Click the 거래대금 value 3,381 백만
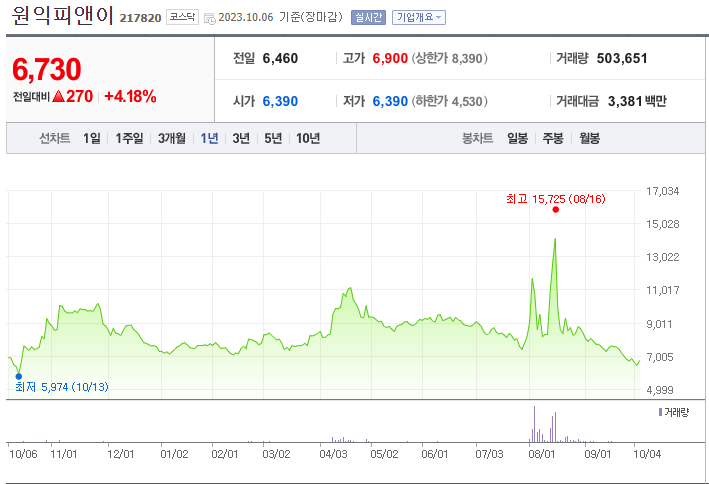 [637, 101]
